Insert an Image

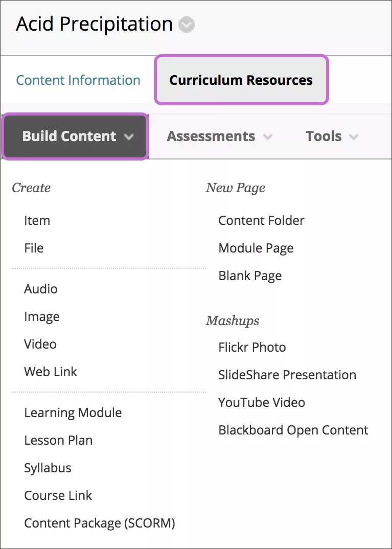click(x=41, y=317)
